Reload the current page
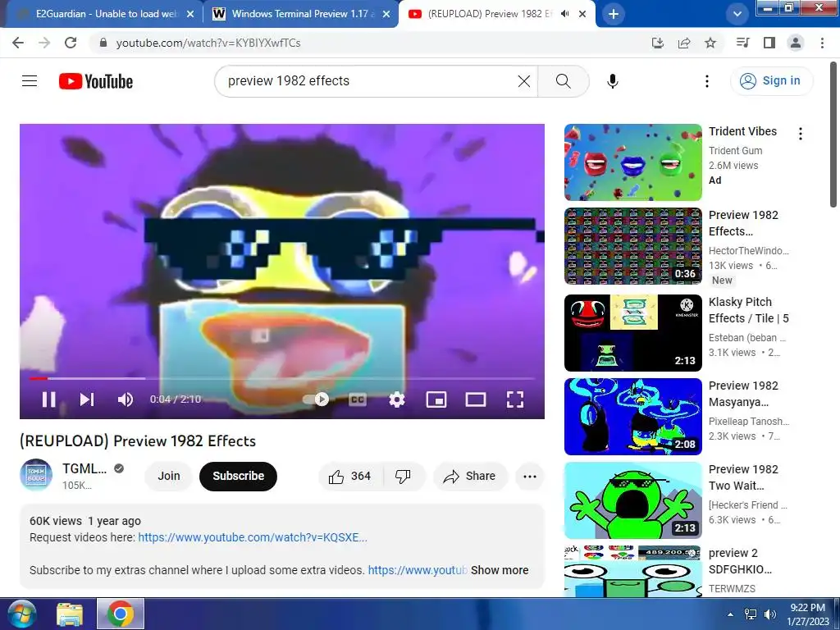840x630 pixels. 71,43
